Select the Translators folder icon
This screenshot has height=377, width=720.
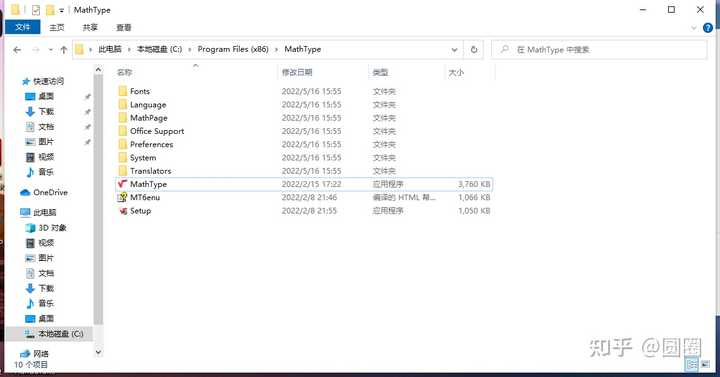tap(123, 171)
